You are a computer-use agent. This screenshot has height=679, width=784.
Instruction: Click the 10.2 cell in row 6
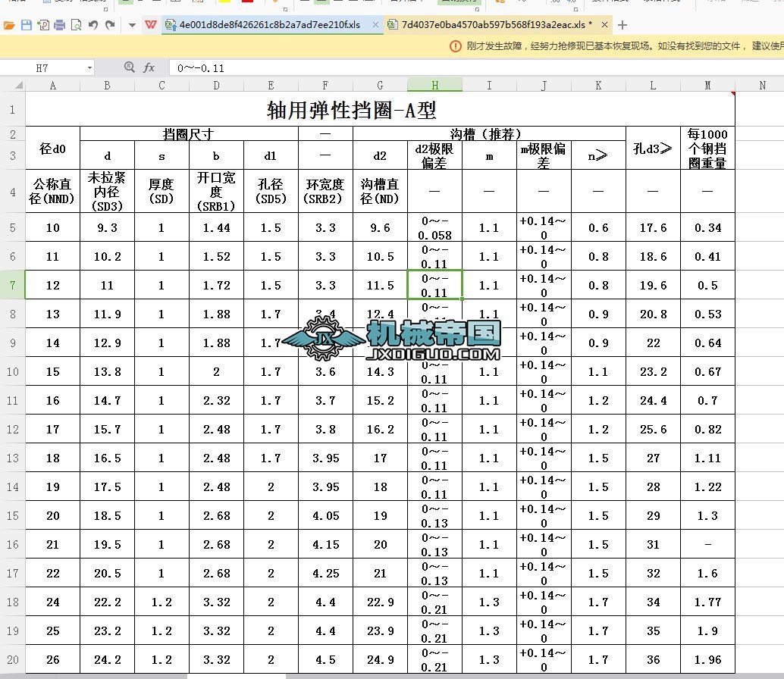coord(107,257)
